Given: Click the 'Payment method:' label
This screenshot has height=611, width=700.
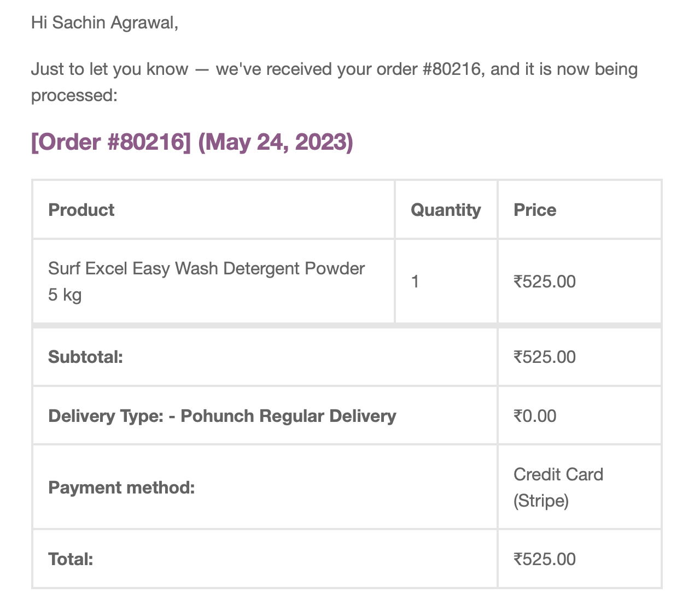Looking at the screenshot, I should click(121, 487).
